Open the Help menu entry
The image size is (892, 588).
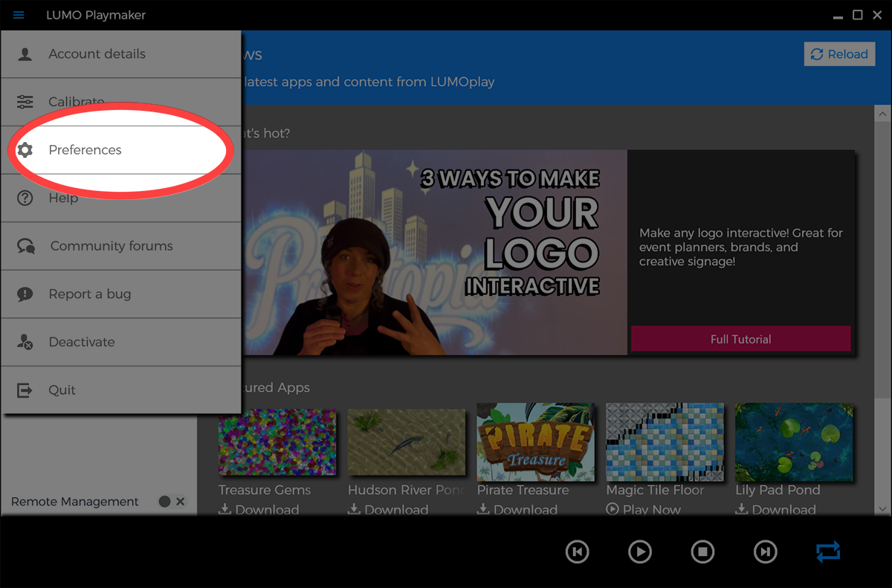(63, 198)
